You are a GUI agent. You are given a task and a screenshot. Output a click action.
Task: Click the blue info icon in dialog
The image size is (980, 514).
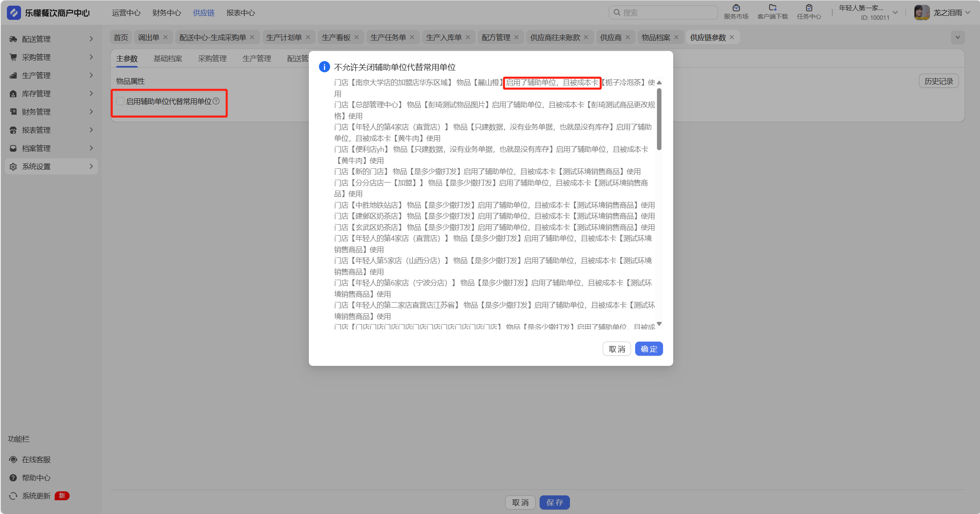click(324, 67)
